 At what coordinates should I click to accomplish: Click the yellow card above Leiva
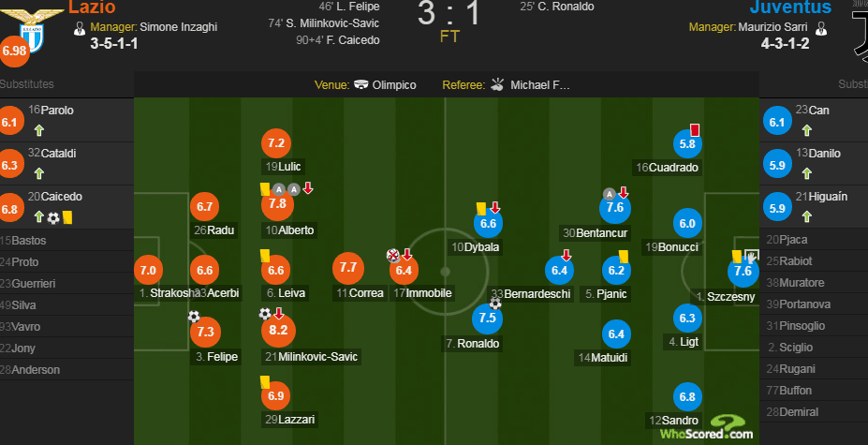coord(265,255)
